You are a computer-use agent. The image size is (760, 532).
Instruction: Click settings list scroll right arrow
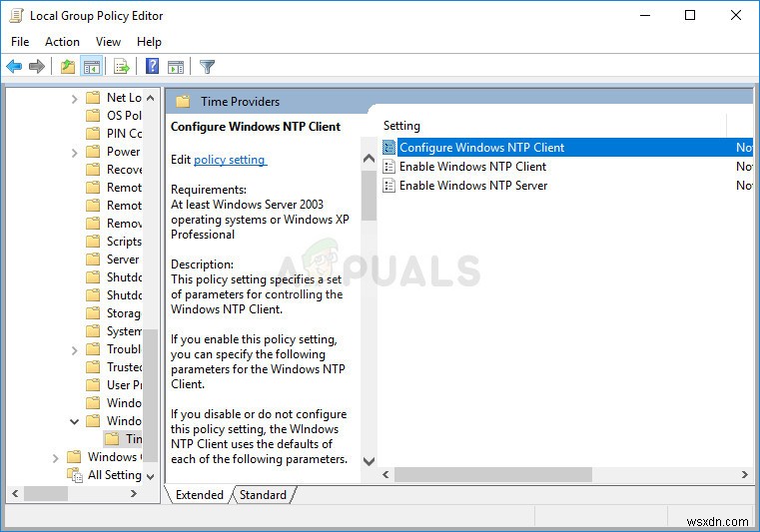(x=745, y=475)
